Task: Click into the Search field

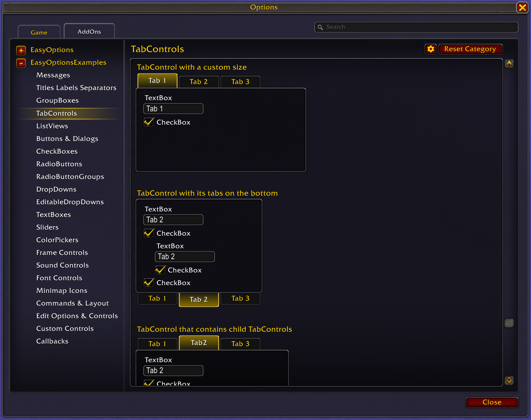Action: click(416, 27)
